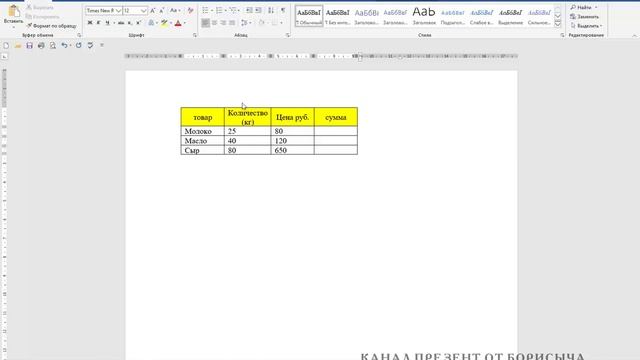Select the Обычный style
Viewport: 640px width, 360px height.
pyautogui.click(x=309, y=16)
